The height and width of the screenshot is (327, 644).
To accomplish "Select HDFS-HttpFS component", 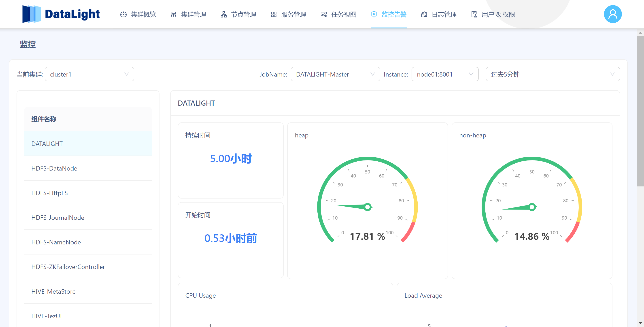I will [x=88, y=193].
